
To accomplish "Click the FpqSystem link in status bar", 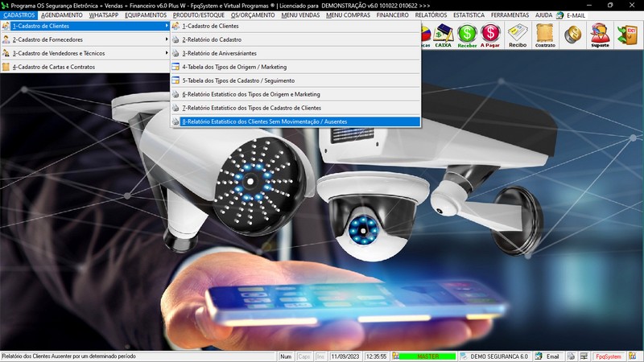I will point(609,356).
